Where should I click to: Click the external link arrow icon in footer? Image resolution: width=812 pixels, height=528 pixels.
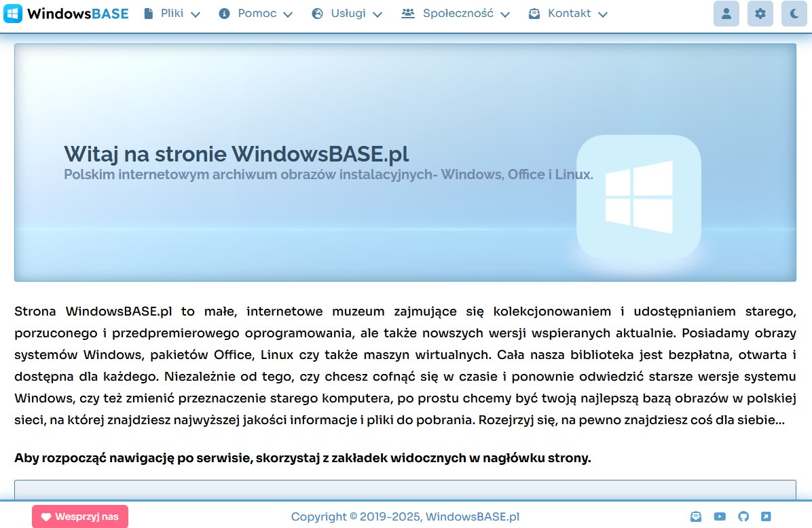[x=766, y=516]
